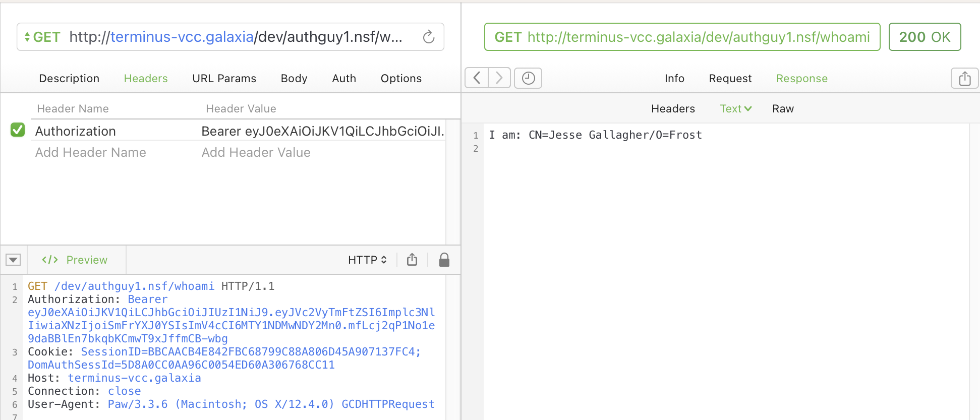Click the response GET URL button
Viewport: 980px width, 420px height.
(x=682, y=37)
